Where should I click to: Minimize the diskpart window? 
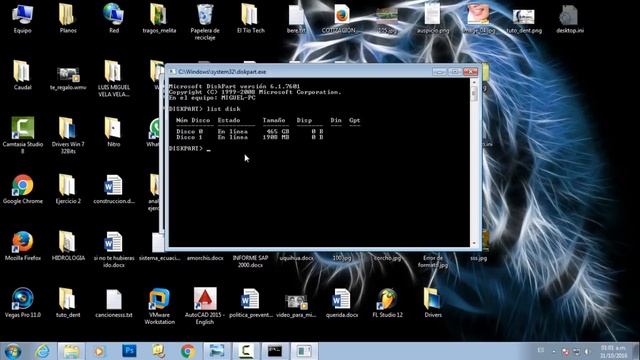click(440, 71)
